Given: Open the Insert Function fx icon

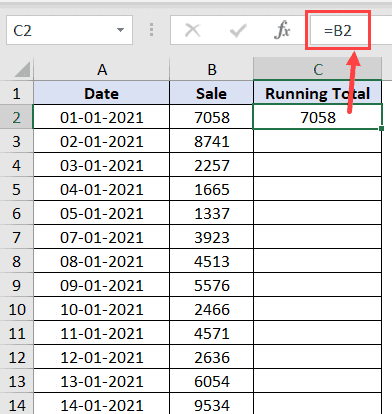Looking at the screenshot, I should [x=282, y=30].
